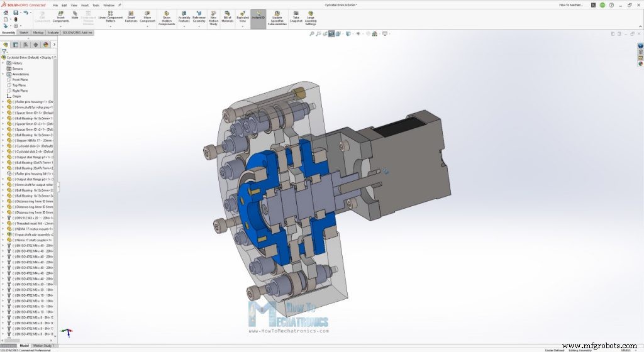
Task: Toggle Hide/Show Items eye icon
Action: pyautogui.click(x=358, y=34)
